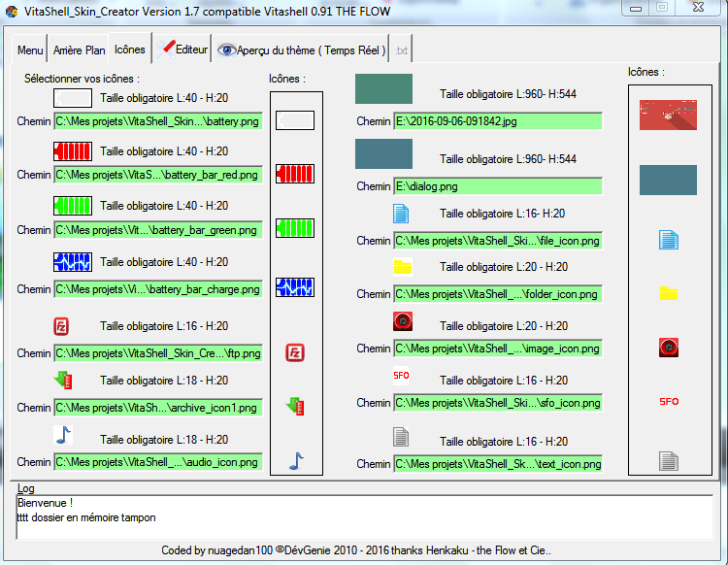
Task: Click red screenshot thumbnail in right Icônes panel
Action: [668, 115]
